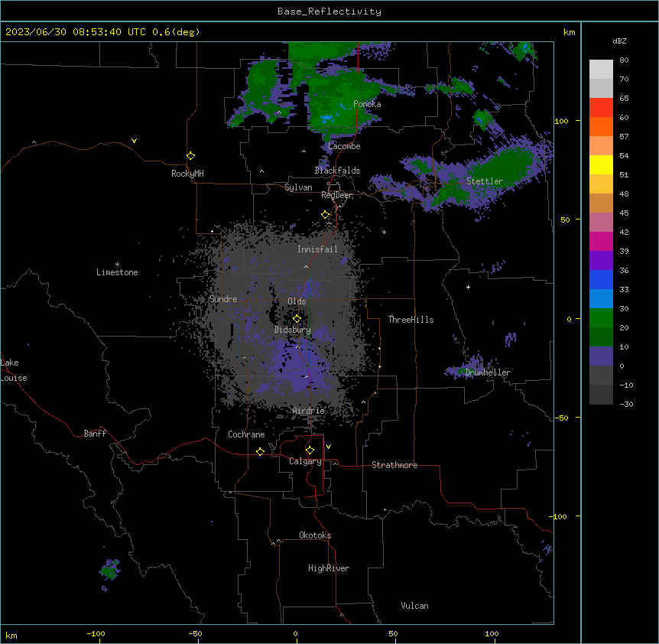This screenshot has height=644, width=659.
Task: Click the Okotoks label
Action: click(x=315, y=535)
